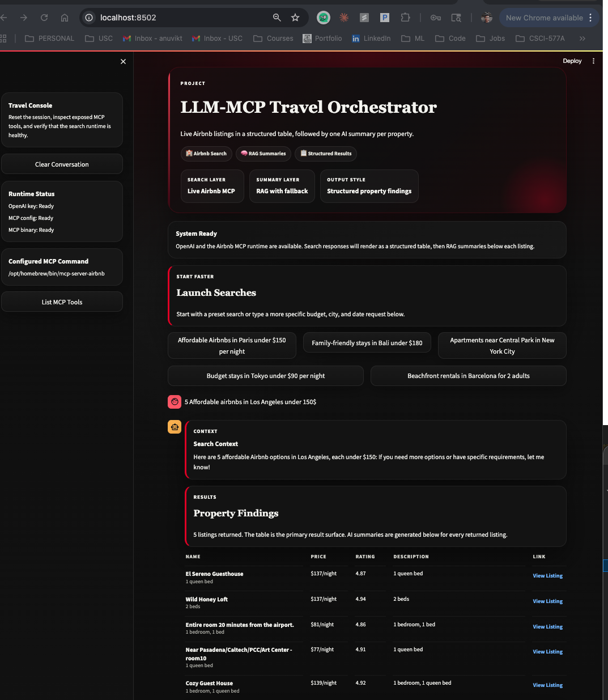View Listing for Wild Honey Loft
The image size is (608, 700).
547,601
